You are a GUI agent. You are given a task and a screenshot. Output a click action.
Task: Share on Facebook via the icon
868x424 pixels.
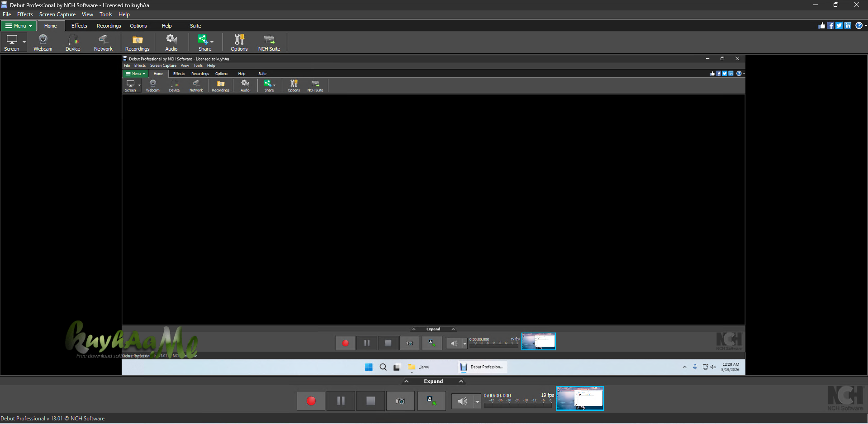[830, 26]
